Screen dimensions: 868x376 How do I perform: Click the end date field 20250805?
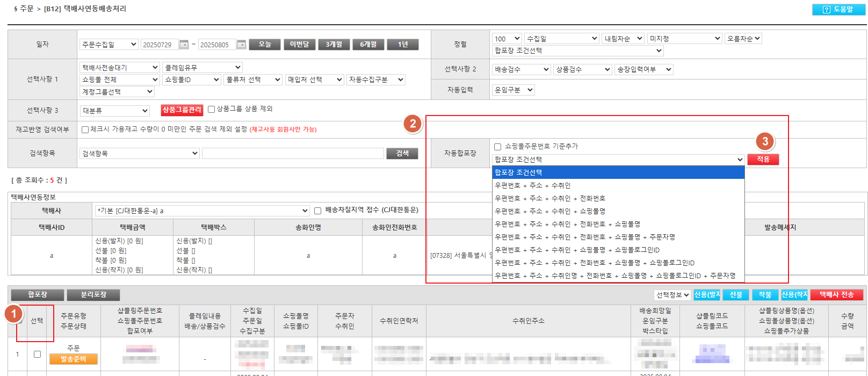pos(217,45)
